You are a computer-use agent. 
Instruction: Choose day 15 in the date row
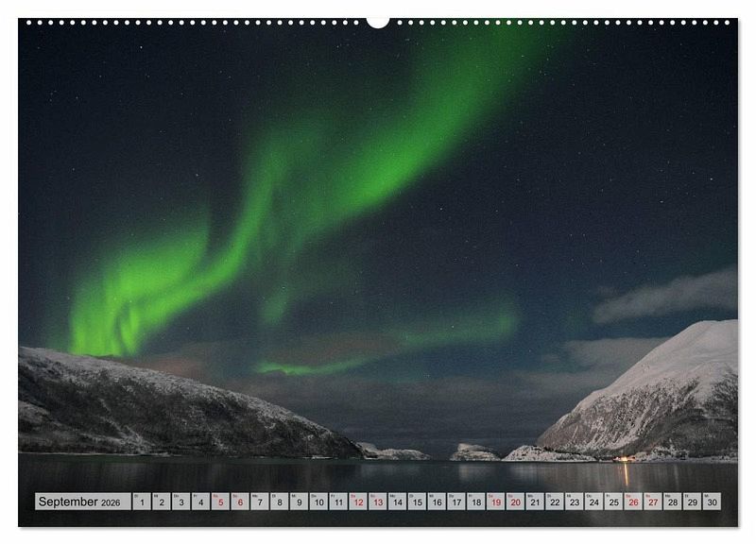pos(417,502)
